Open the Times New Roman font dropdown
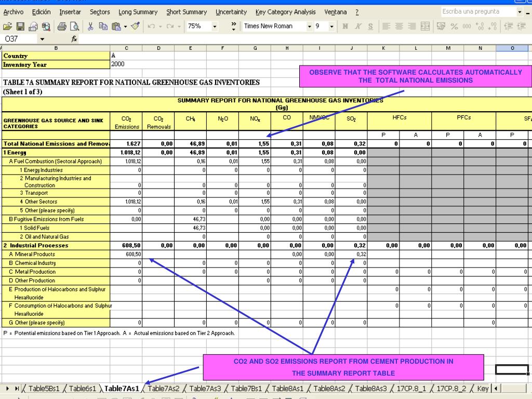Screen dimensions: 532x399 (x=309, y=26)
